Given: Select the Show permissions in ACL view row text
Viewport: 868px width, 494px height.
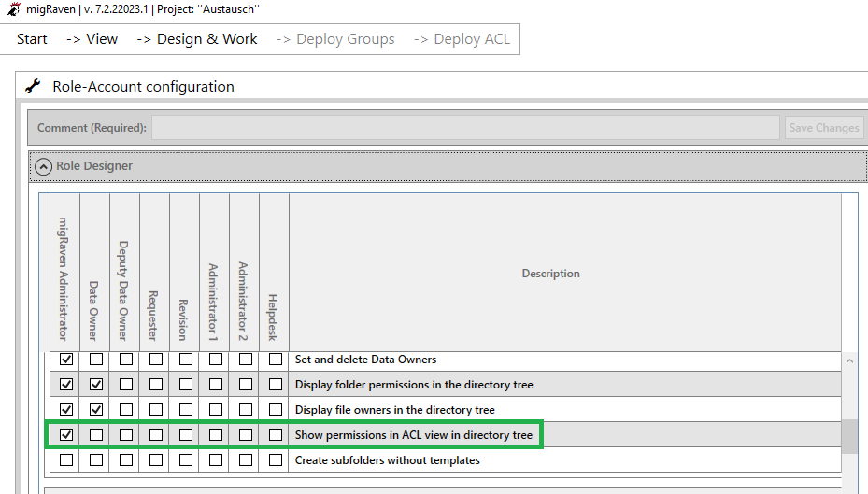Looking at the screenshot, I should tap(414, 435).
